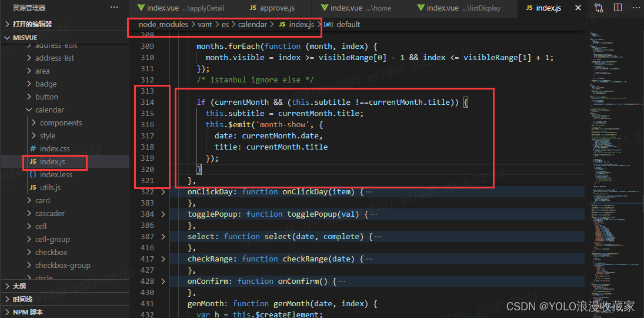Image resolution: width=644 pixels, height=318 pixels.
Task: Unfold checkRange via the chevron at line 417
Action: point(163,259)
